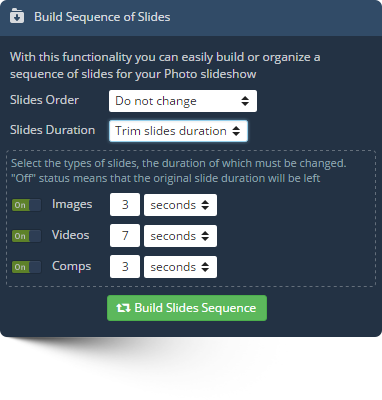Click the retweet arrows icon on Build button
Viewport: 382px width, 400px height.
[x=123, y=308]
